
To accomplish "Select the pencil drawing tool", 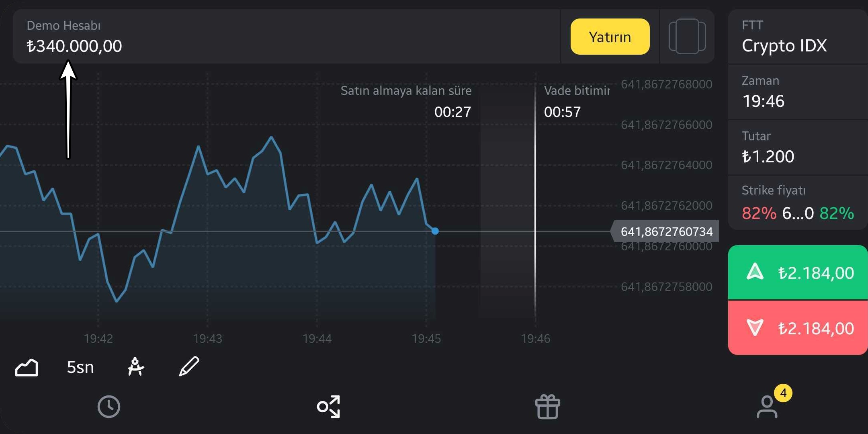I will pyautogui.click(x=189, y=366).
